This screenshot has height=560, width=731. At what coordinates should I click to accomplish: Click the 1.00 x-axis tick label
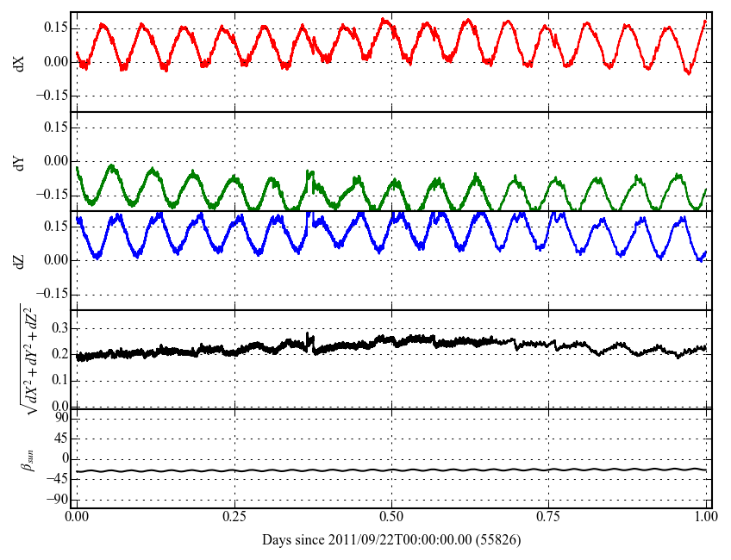[x=705, y=518]
